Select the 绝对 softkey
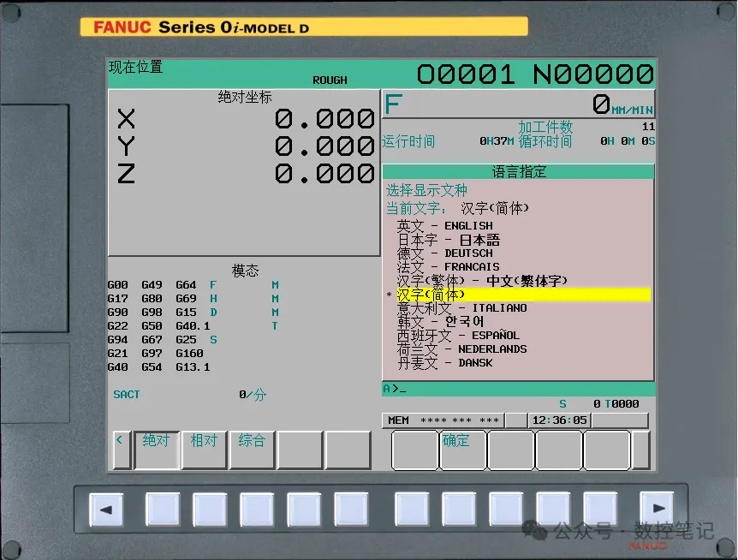738x560 pixels. [x=157, y=450]
